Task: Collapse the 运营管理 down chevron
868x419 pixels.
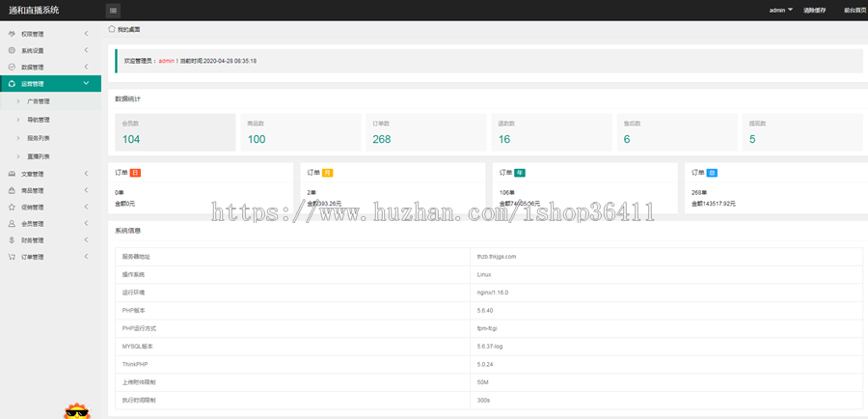Action: [86, 83]
